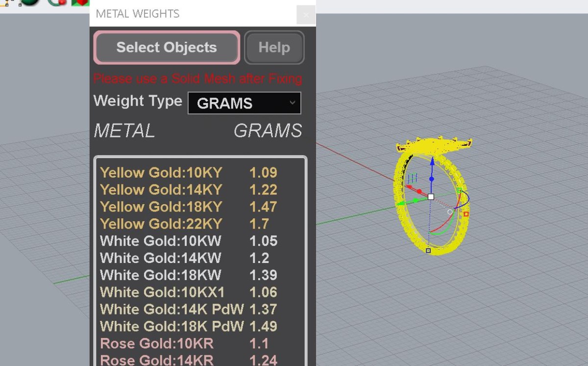Click the GRAMS column header

[268, 131]
